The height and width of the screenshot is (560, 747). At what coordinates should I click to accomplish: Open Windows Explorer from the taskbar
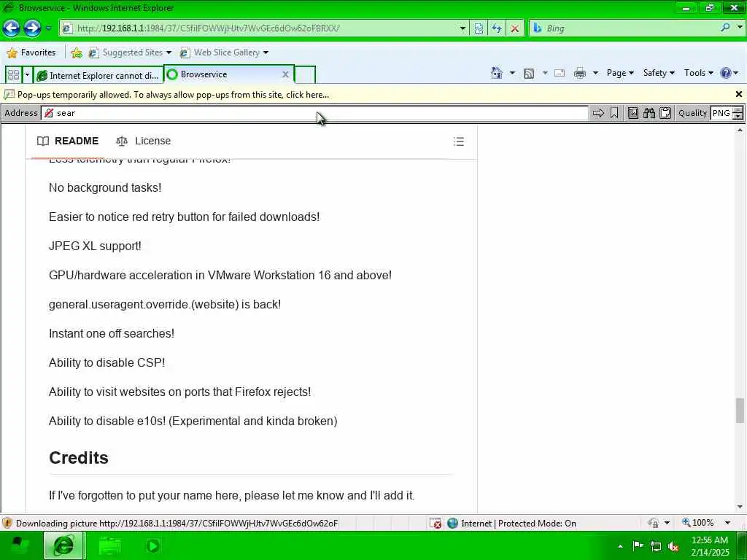tap(109, 546)
